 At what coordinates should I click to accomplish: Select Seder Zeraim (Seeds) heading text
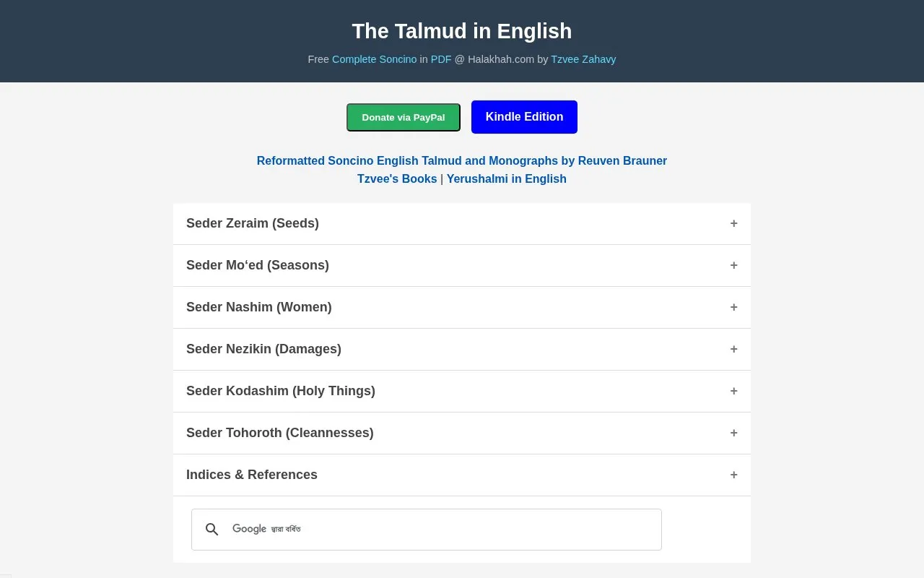click(x=253, y=223)
